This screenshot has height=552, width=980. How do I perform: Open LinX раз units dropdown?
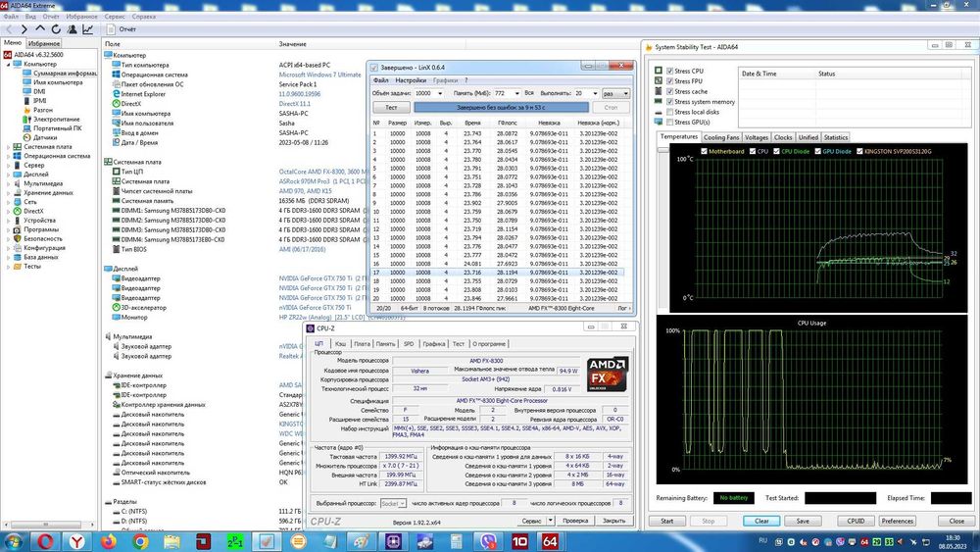(625, 93)
